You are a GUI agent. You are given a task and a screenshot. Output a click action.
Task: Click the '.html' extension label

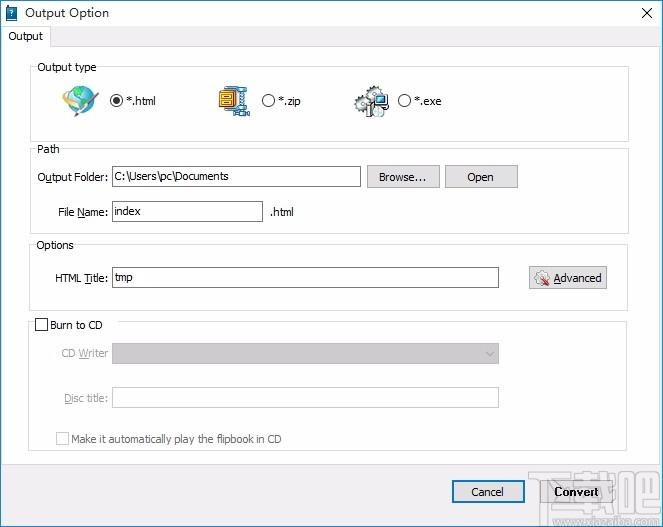282,212
